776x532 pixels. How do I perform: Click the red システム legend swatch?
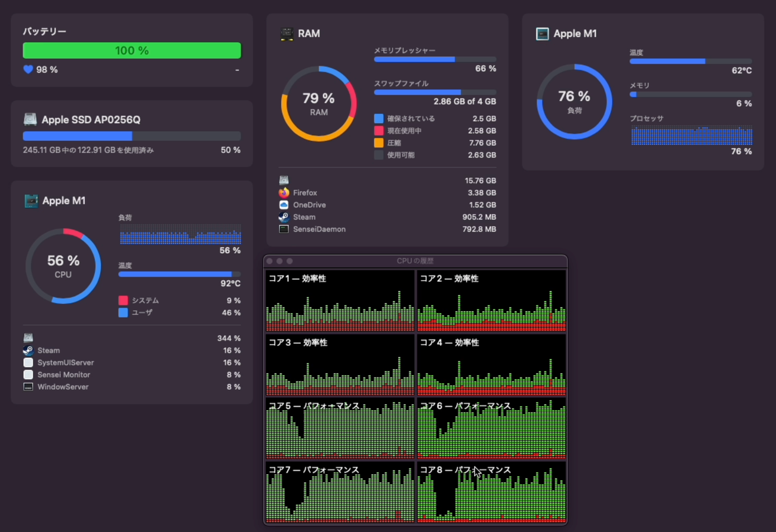tap(123, 300)
